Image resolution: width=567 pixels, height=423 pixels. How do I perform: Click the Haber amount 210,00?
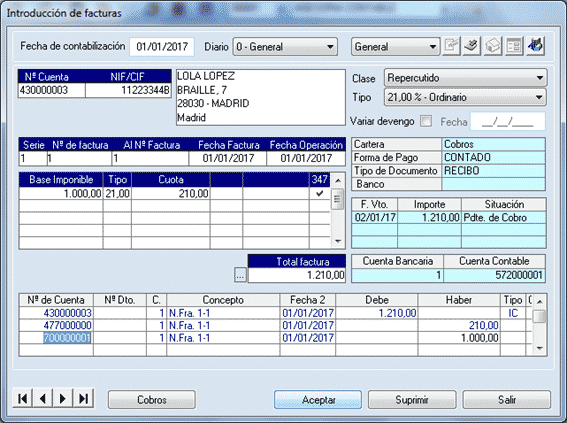[x=459, y=325]
